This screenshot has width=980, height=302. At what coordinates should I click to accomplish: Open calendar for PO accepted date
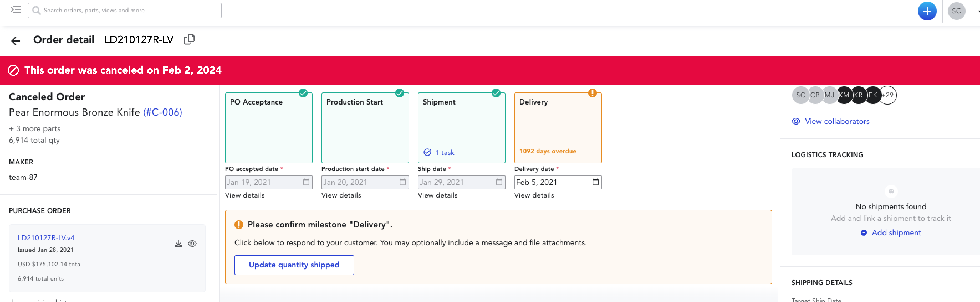pos(306,182)
